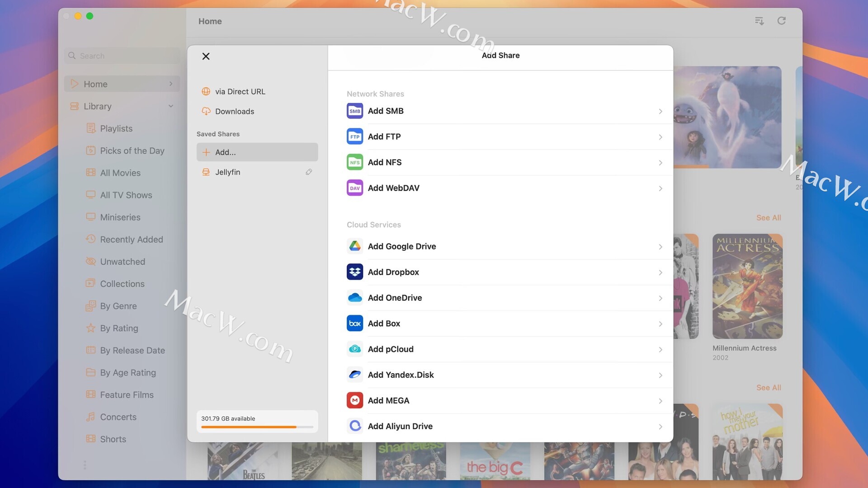
Task: Expand the Home sidebar chevron
Action: click(171, 84)
